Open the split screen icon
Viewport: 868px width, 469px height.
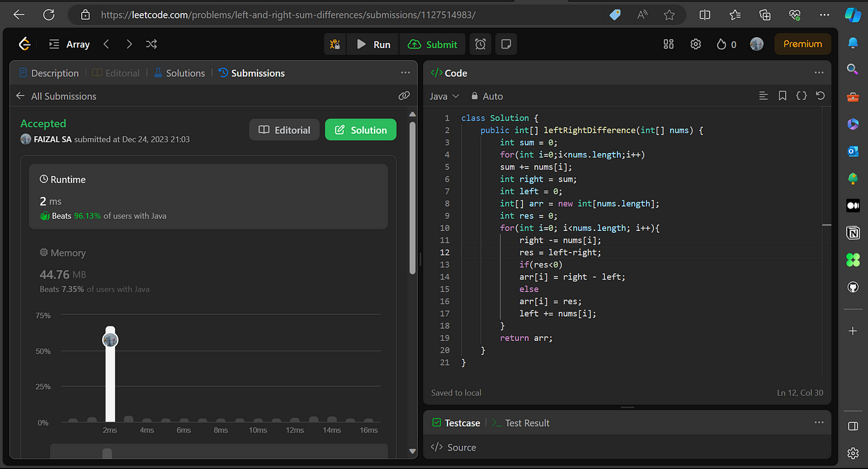(705, 15)
